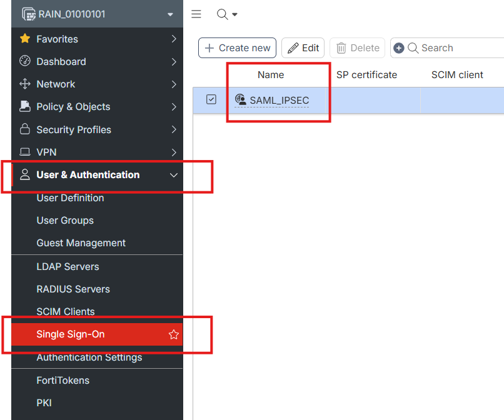Open SCIM Clients page

66,311
